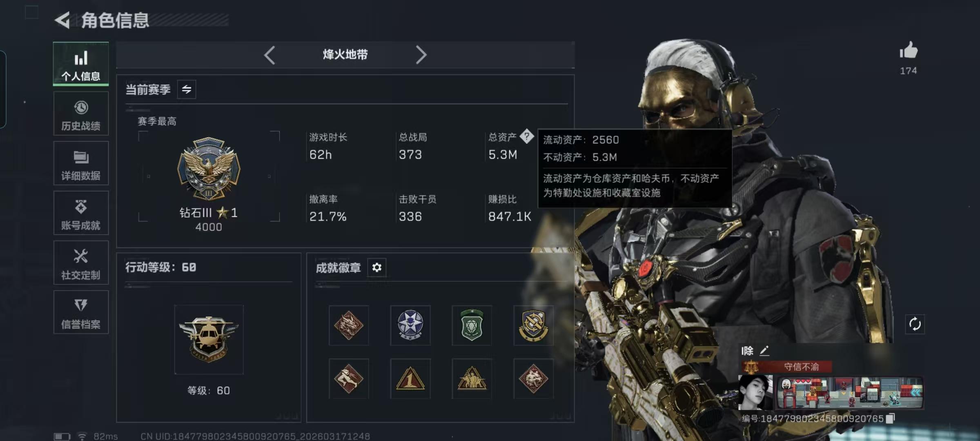Select the helicopter level 60 emblem
Screen dimensions: 980x441
click(x=209, y=340)
